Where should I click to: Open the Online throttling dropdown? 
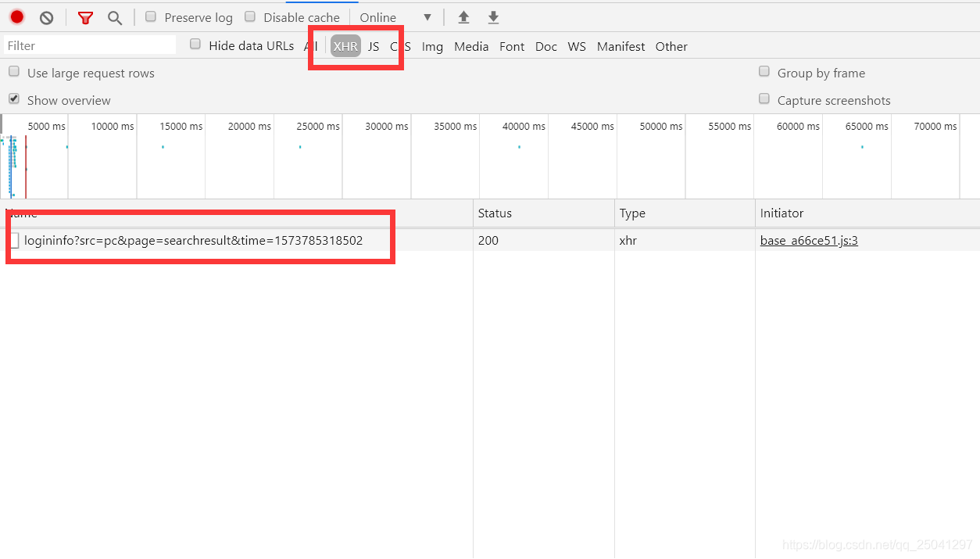[395, 17]
